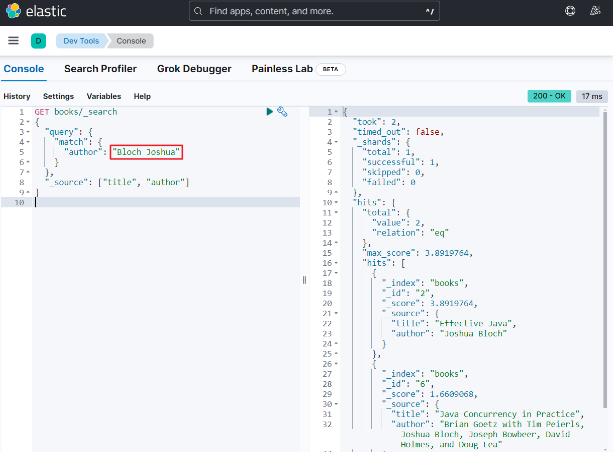Click the "_id": "6" line
This screenshot has height=452, width=613.
(x=408, y=384)
